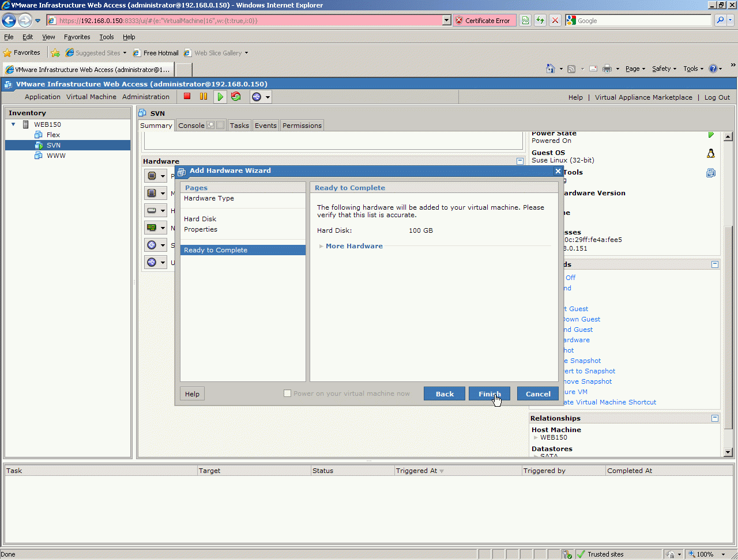Open the Virtual Appliance Marketplace link
This screenshot has height=560, width=738.
pos(643,97)
